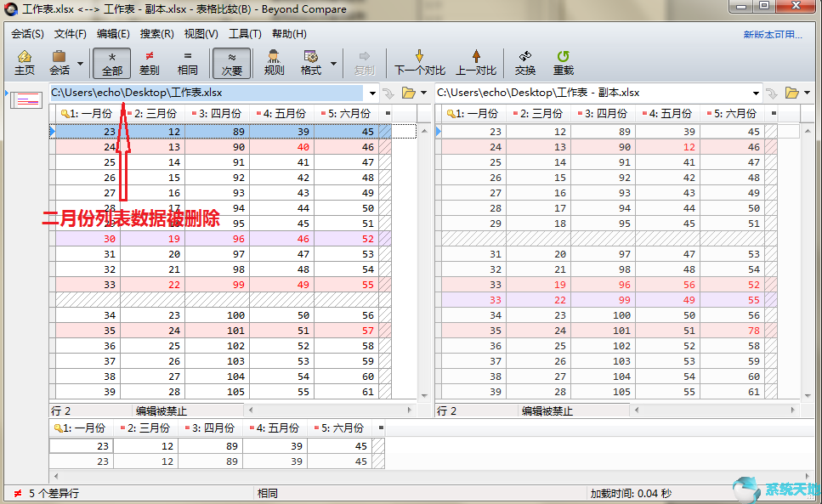Select right column header 5: 六月份

[x=732, y=113]
